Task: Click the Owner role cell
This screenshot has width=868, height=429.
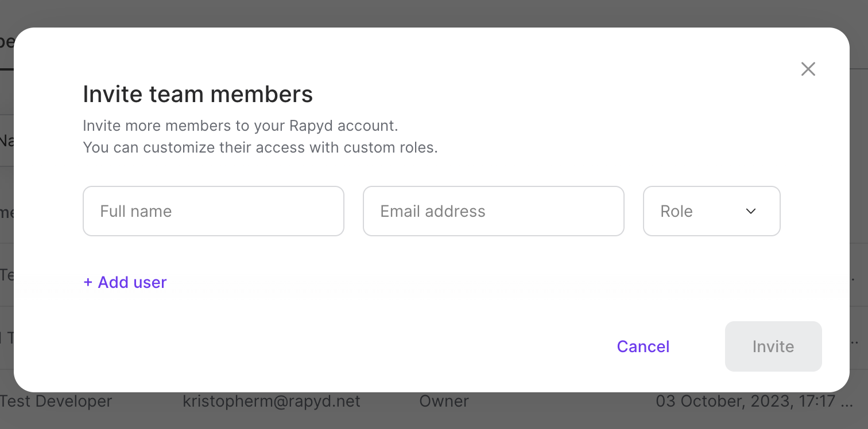Action: click(x=444, y=401)
